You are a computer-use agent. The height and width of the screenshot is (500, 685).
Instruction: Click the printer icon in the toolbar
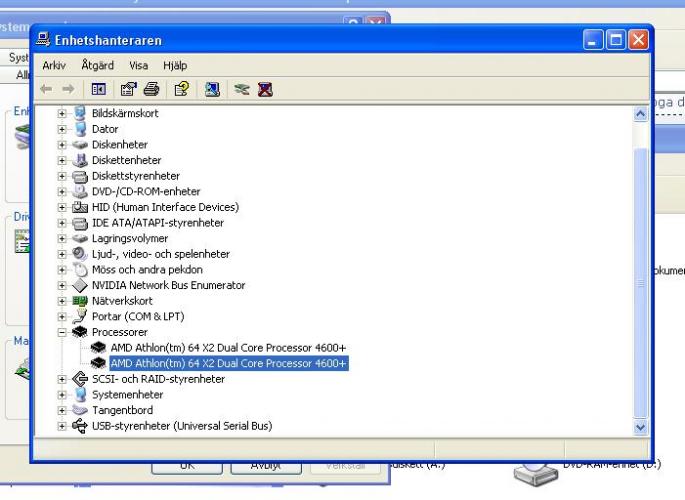point(151,89)
